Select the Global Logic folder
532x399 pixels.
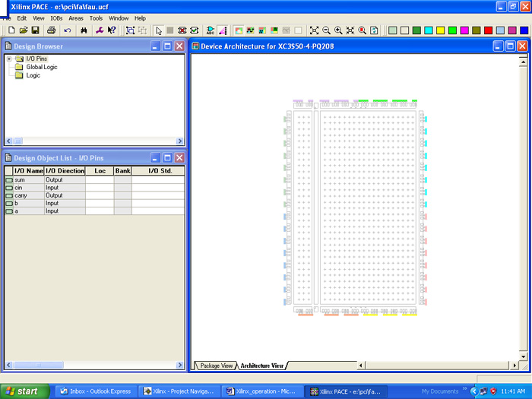[41, 67]
